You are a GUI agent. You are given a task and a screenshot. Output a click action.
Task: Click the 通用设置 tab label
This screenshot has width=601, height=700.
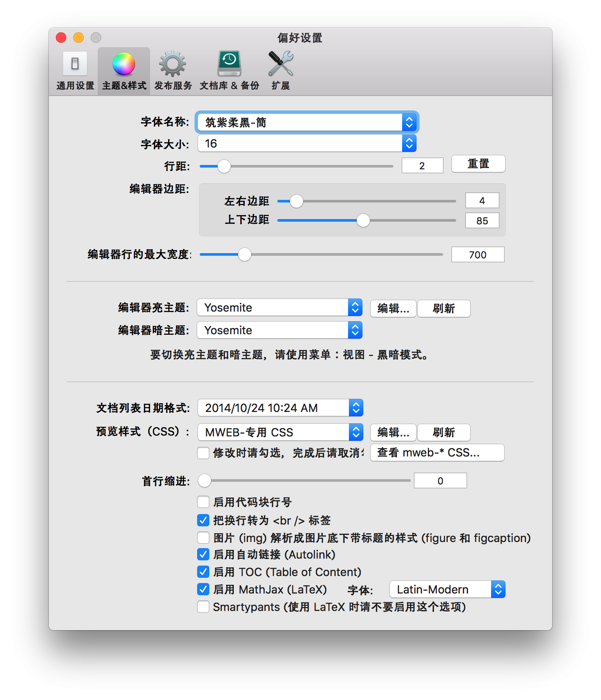pos(75,86)
